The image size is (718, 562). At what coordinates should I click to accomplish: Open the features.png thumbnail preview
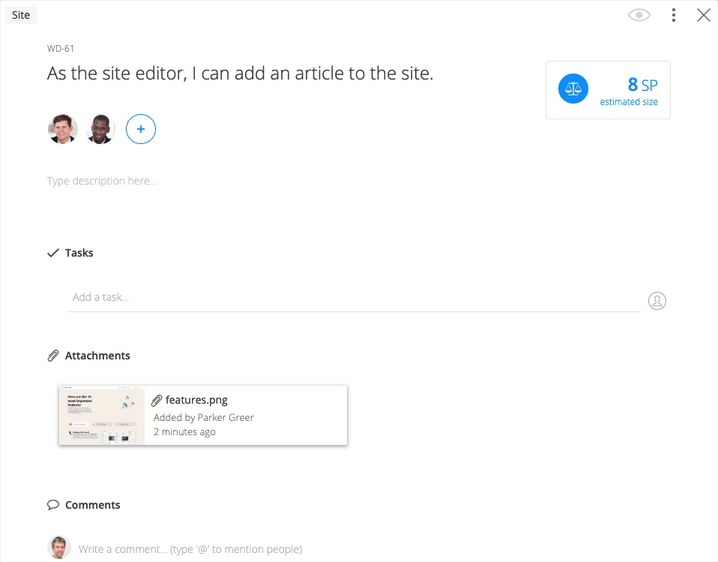[102, 415]
